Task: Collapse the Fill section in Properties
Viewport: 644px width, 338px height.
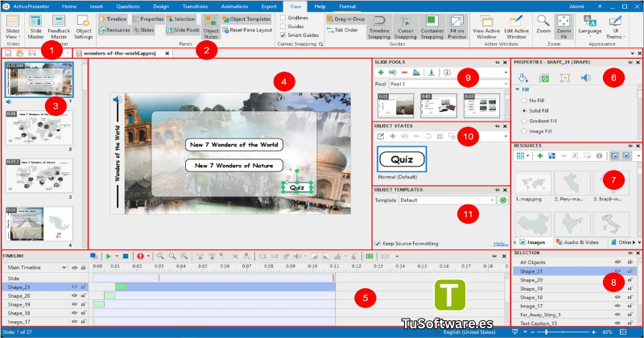Action: click(517, 89)
